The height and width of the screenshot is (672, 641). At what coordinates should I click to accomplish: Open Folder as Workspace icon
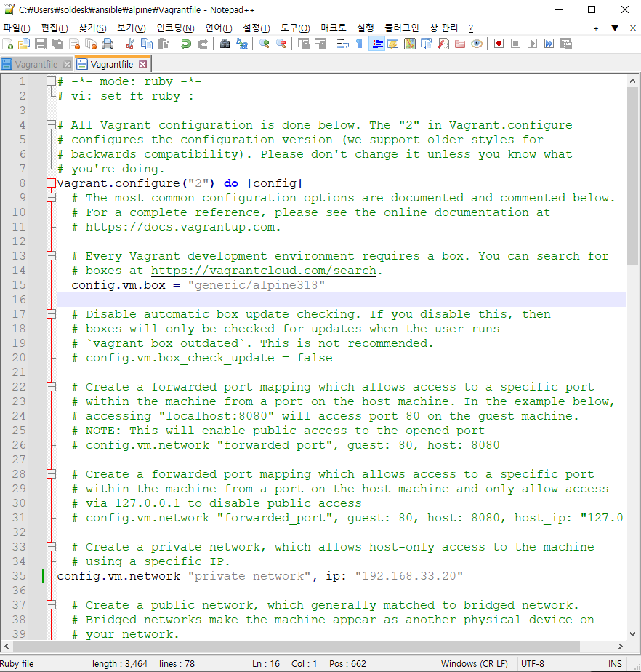coord(460,44)
